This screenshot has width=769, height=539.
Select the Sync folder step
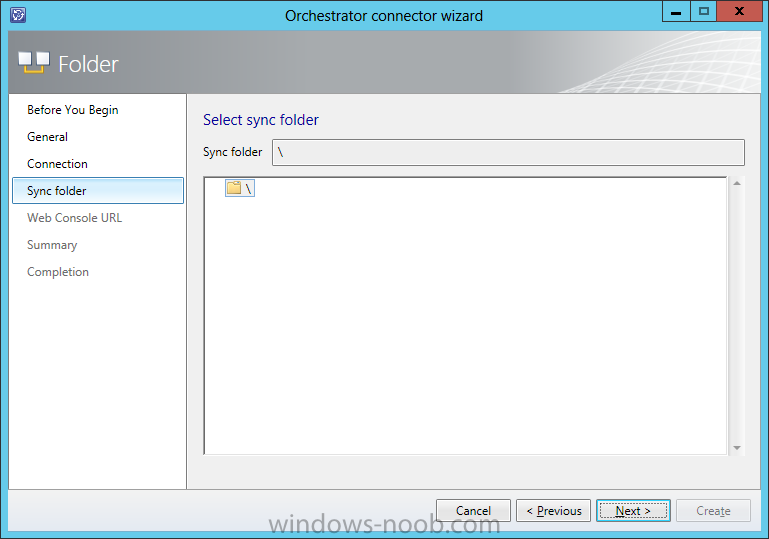click(x=98, y=191)
